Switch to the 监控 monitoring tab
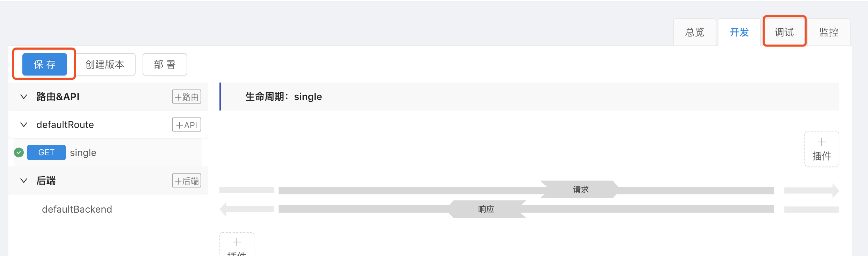This screenshot has height=256, width=868. 829,33
